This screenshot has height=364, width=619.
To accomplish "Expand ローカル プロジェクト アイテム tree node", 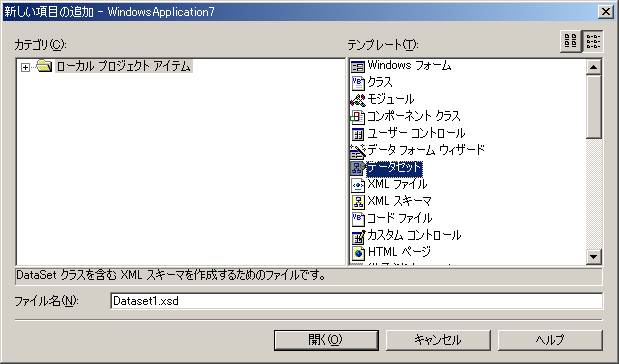I will coord(26,68).
